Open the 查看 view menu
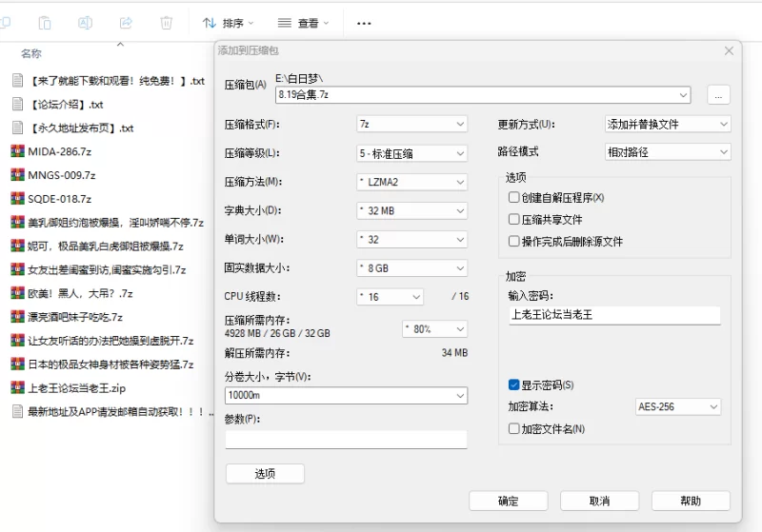Image resolution: width=762 pixels, height=532 pixels. click(303, 23)
